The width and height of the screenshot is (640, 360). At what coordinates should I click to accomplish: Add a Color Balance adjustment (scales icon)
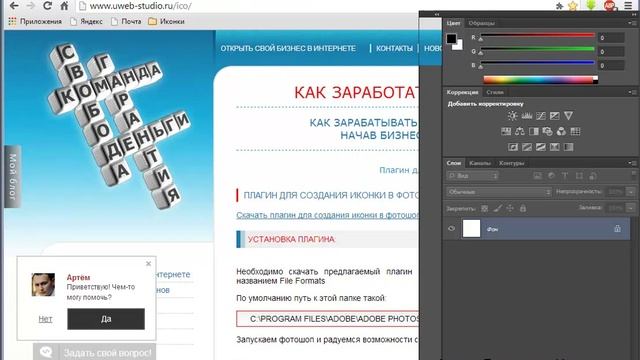[520, 131]
